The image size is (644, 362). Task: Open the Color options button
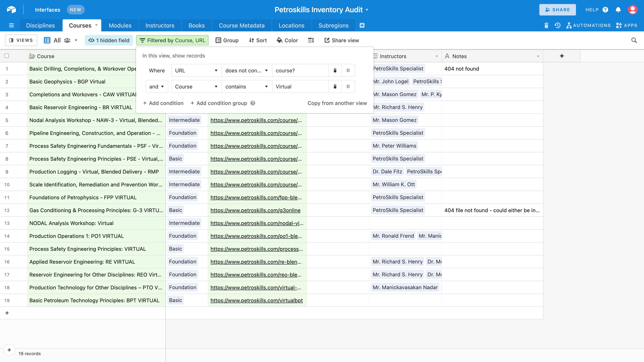tap(287, 40)
